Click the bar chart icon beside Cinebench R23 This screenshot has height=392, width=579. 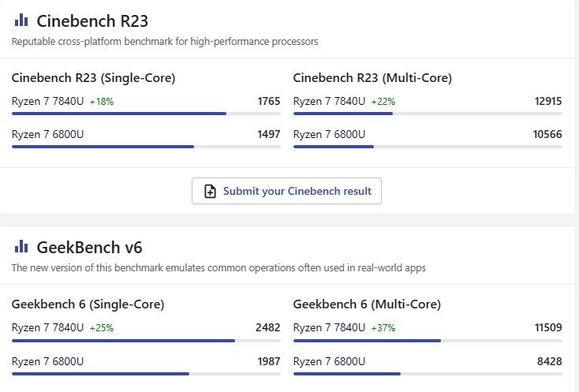coord(21,21)
